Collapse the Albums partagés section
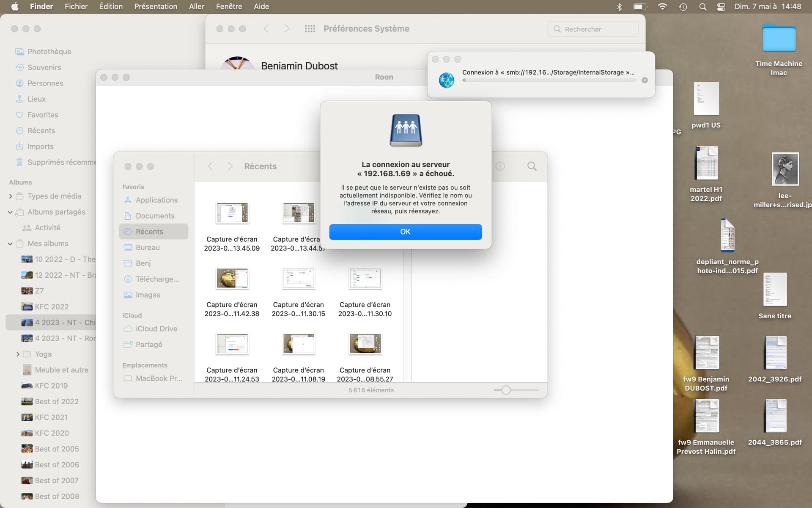812x508 pixels. coord(10,212)
